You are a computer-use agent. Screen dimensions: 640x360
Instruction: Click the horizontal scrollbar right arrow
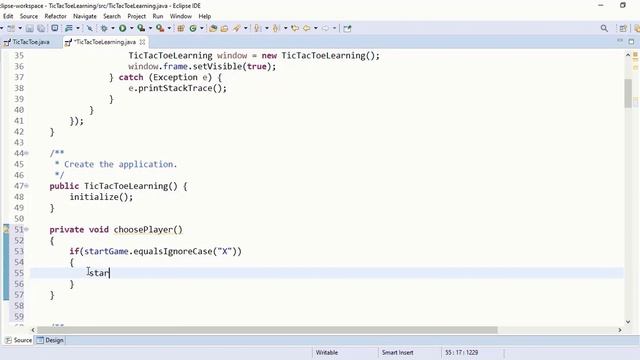[x=620, y=330]
